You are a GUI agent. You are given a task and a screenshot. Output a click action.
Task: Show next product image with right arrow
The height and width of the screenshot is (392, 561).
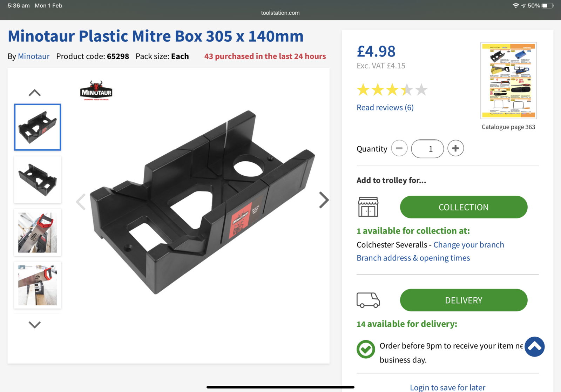(324, 200)
